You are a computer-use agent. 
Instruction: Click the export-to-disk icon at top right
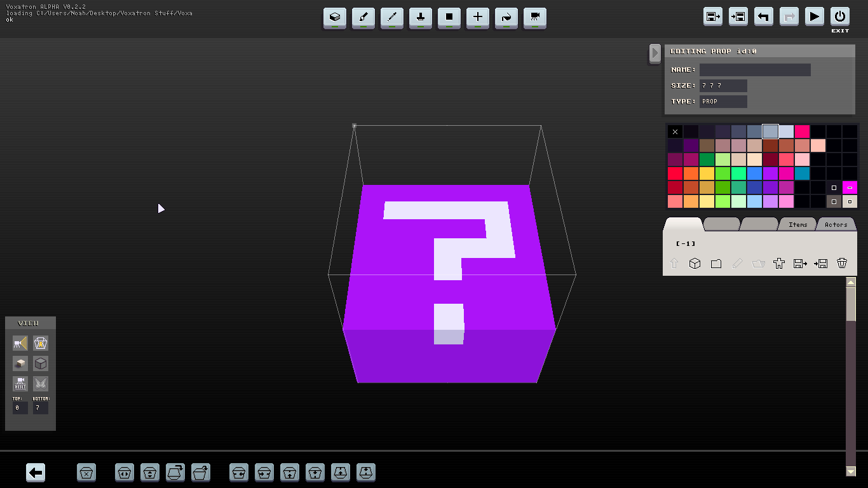click(713, 17)
